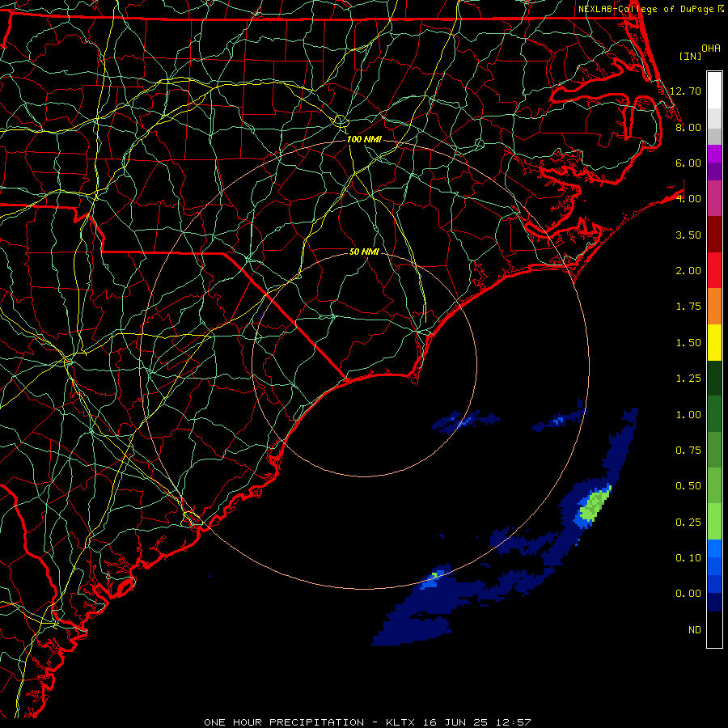This screenshot has height=728, width=728.
Task: Click the "12.70" legend value
Action: pos(685,91)
